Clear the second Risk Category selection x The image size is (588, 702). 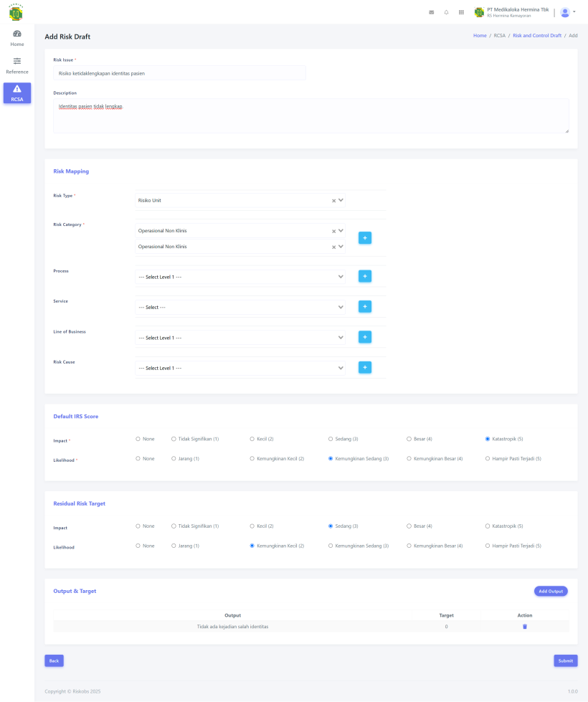333,247
